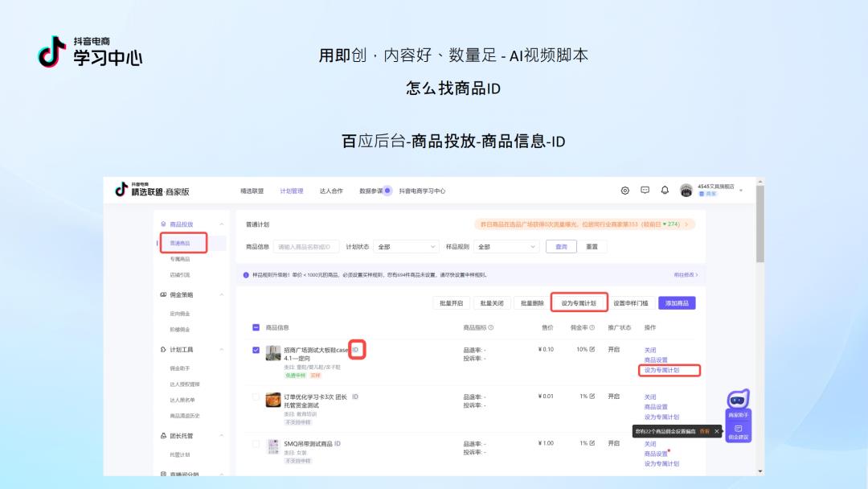Screen dimensions: 868x489
Task: Open the 计划状态 dropdown
Action: tap(407, 247)
